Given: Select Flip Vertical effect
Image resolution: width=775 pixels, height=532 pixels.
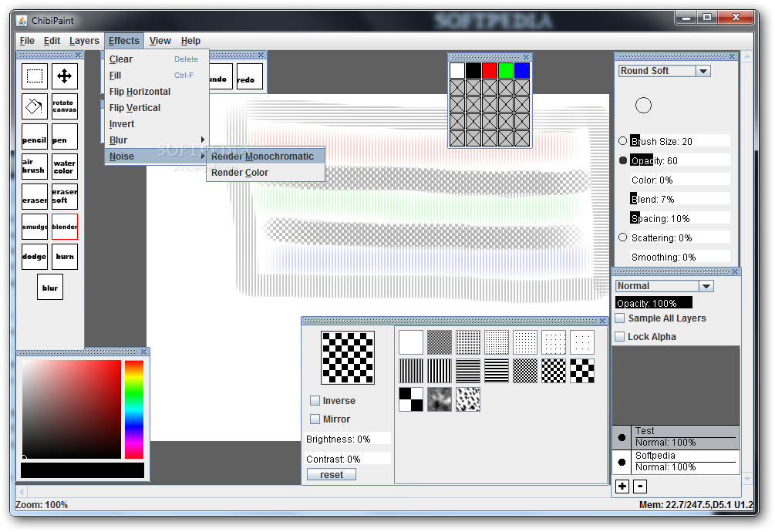Looking at the screenshot, I should (x=157, y=108).
